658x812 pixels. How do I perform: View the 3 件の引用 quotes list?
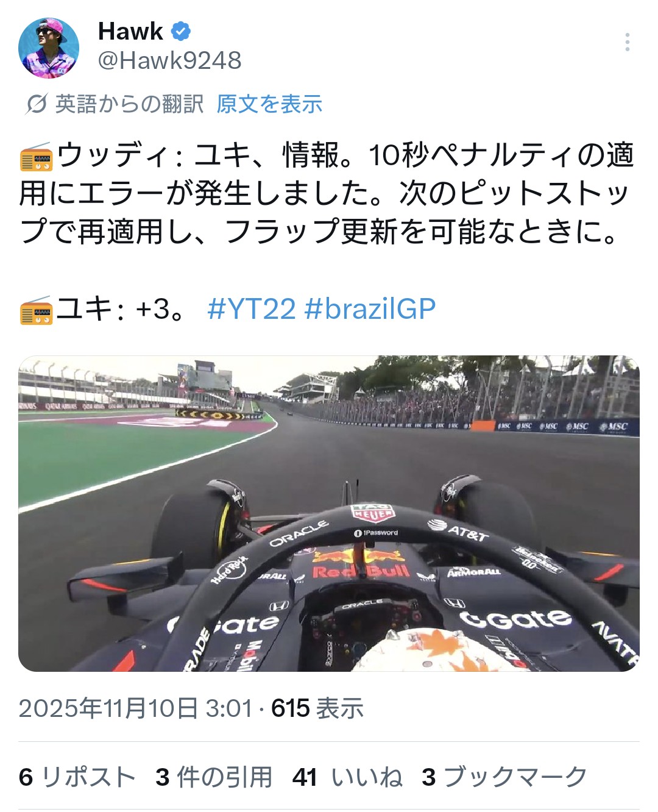[214, 777]
